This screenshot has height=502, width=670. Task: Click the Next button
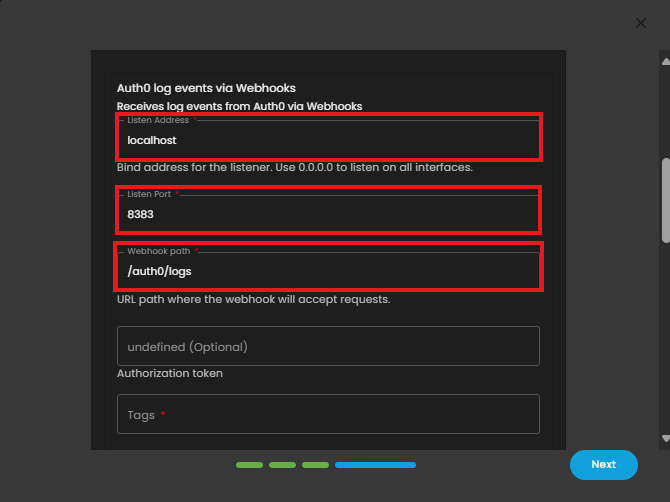tap(603, 464)
